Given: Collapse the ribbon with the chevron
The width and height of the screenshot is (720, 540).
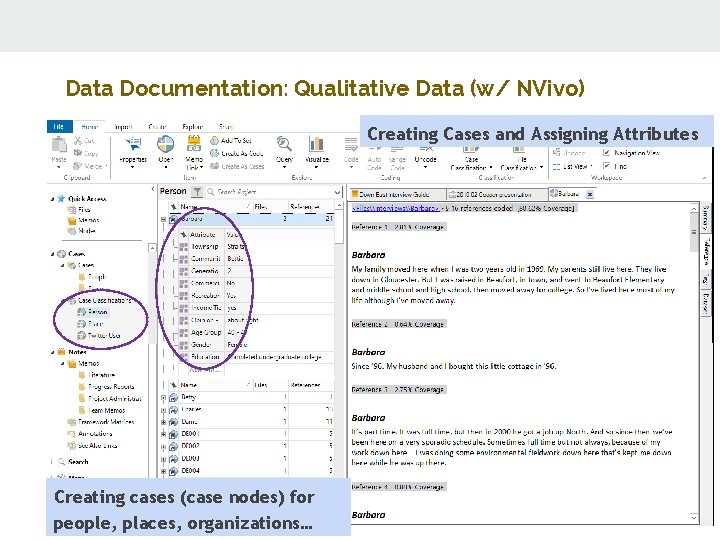Looking at the screenshot, I should 704,178.
